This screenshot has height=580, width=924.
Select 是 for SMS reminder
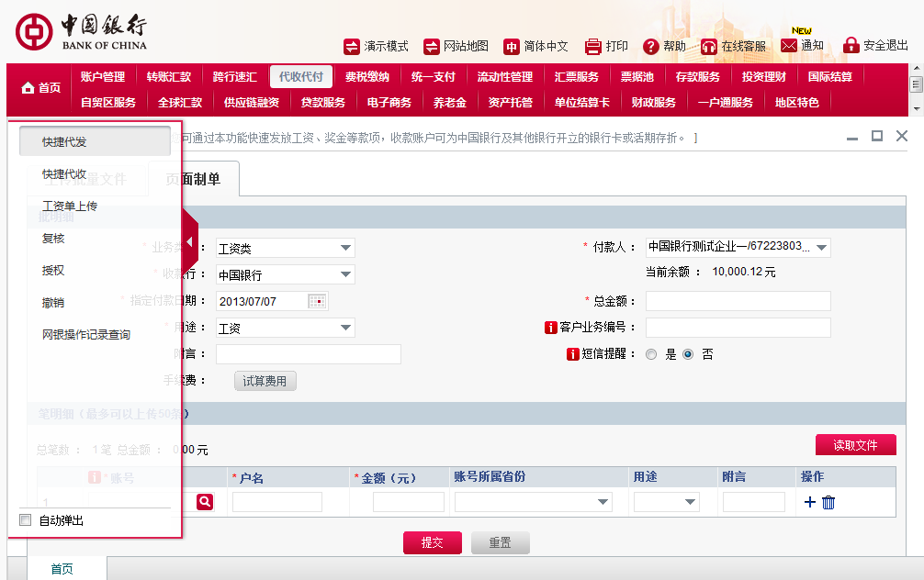click(652, 354)
